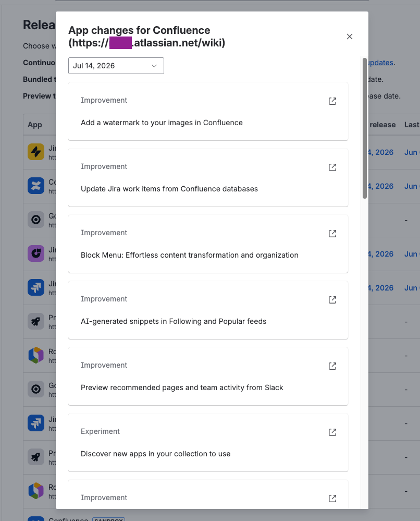This screenshot has width=420, height=521.
Task: Click the Confluence app icon in table
Action: click(36, 186)
